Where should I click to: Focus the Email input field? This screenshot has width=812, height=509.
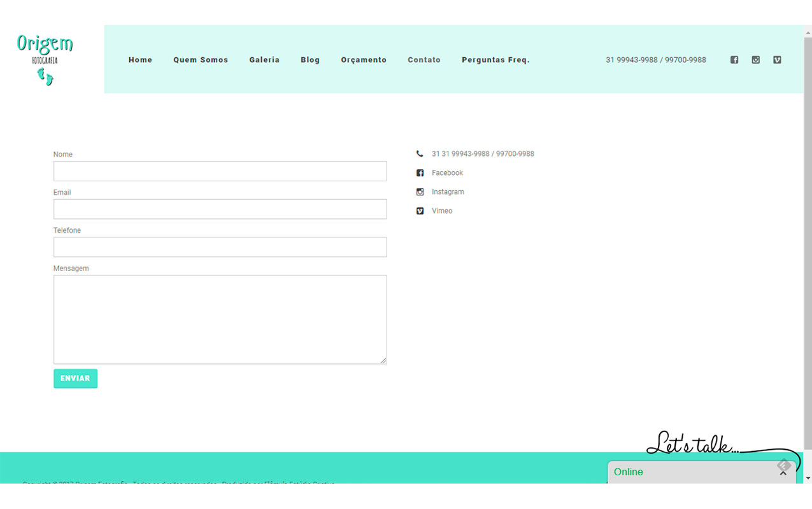(220, 209)
